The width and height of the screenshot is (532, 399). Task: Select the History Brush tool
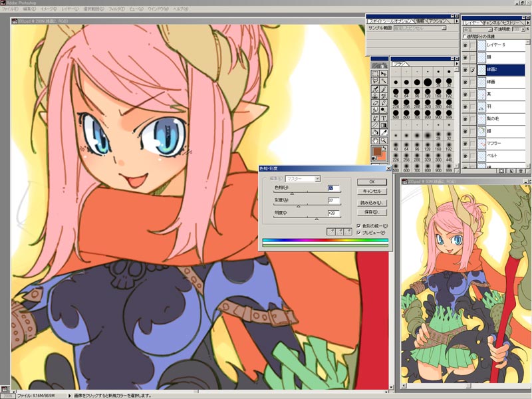tap(384, 96)
